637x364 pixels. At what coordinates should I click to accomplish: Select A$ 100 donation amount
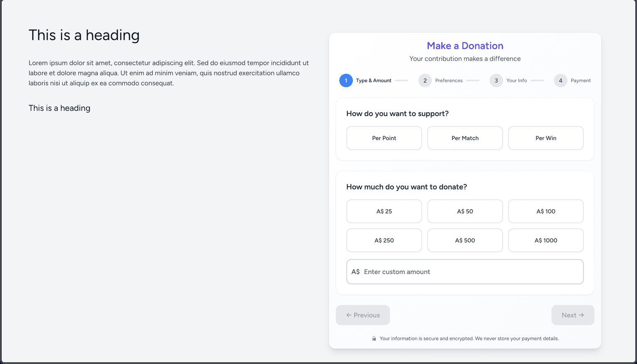(546, 211)
